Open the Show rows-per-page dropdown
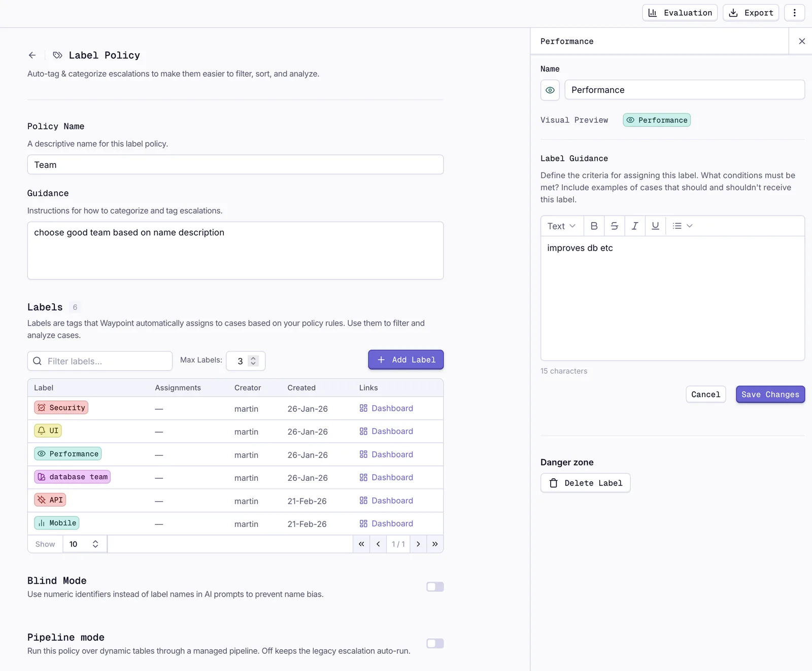The image size is (812, 671). coord(85,544)
